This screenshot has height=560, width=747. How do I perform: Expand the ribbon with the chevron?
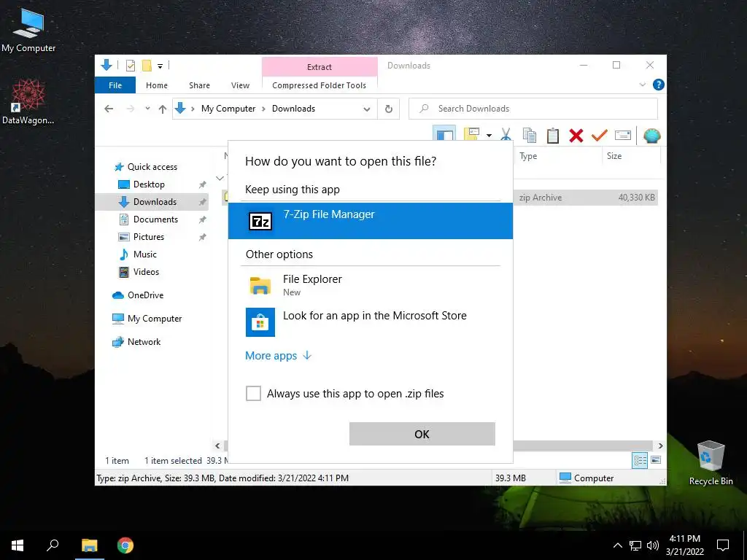pyautogui.click(x=642, y=85)
